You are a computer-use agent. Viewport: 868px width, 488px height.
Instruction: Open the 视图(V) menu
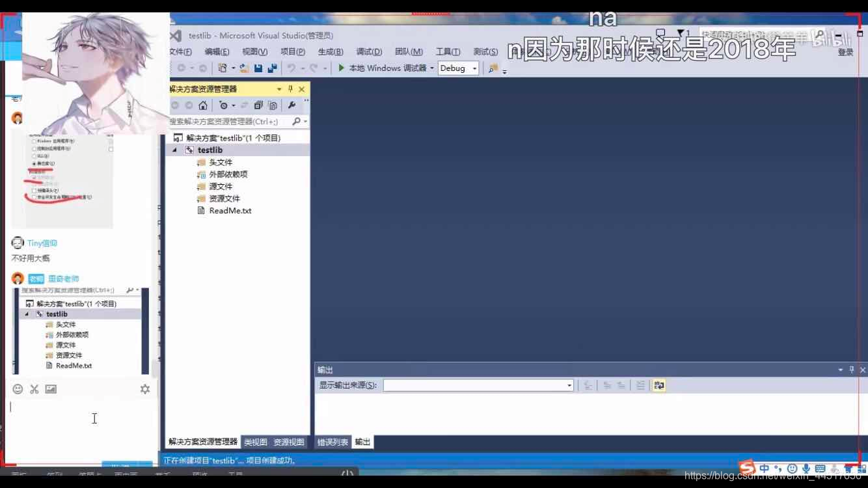point(254,51)
